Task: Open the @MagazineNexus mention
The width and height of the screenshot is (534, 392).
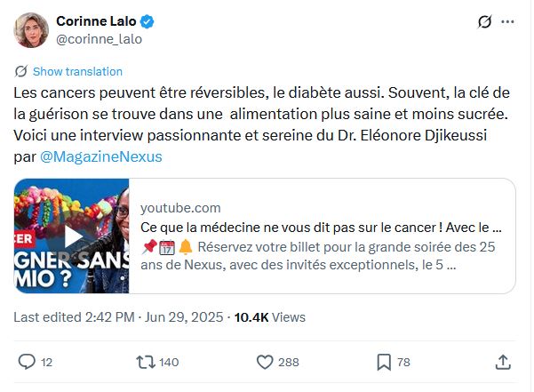Action: coord(101,156)
